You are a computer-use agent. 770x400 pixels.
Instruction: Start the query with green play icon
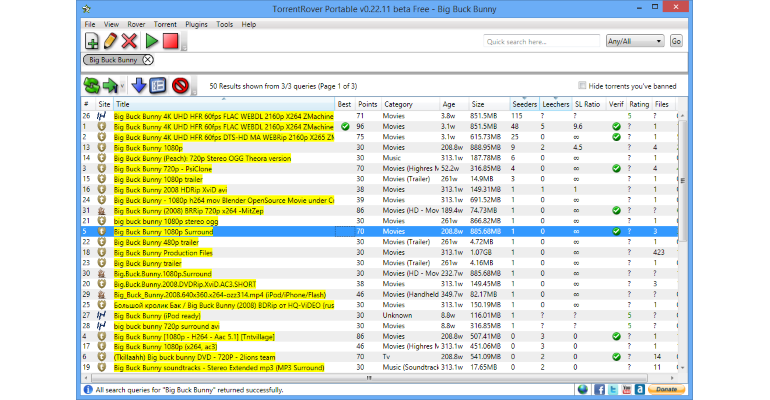click(151, 41)
